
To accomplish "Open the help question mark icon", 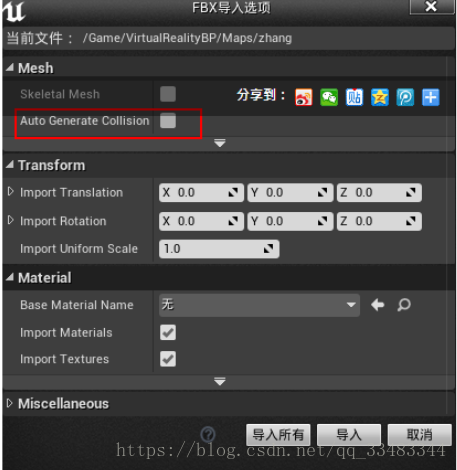I will click(208, 434).
